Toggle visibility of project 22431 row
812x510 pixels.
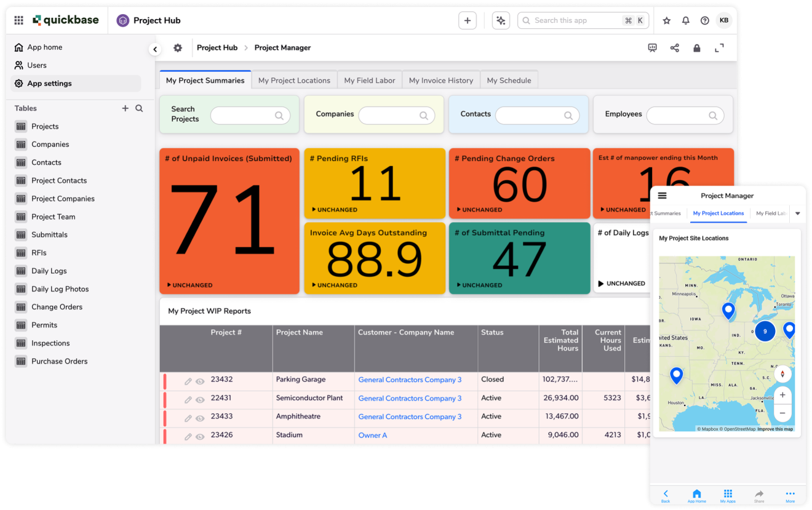click(200, 399)
